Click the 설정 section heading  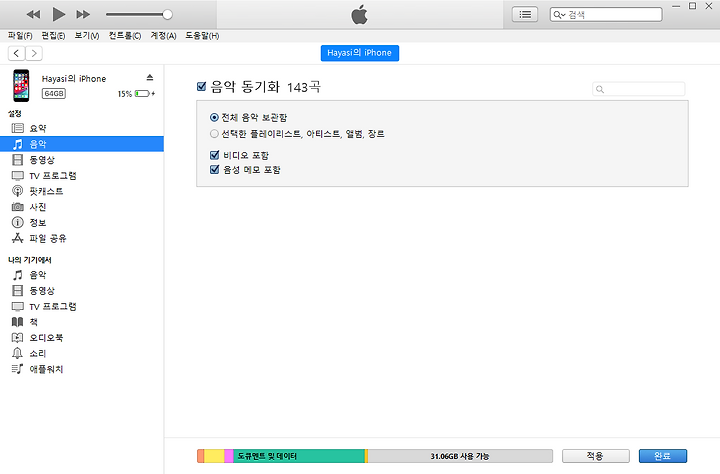coord(15,113)
